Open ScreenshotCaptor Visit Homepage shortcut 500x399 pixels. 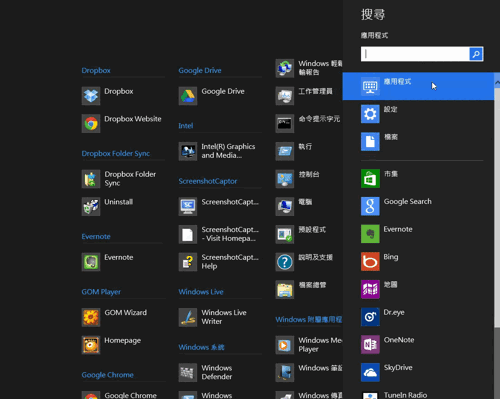coord(219,234)
